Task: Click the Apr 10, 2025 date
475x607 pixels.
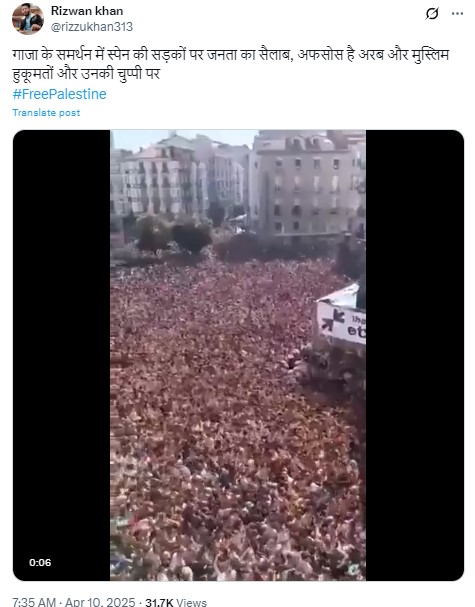Action: coord(100,602)
